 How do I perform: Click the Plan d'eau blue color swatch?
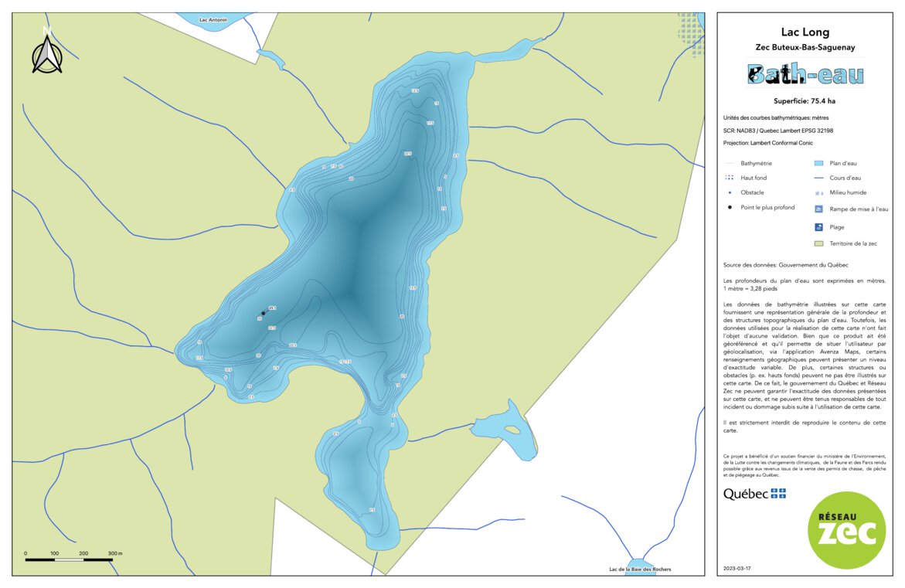pos(817,163)
